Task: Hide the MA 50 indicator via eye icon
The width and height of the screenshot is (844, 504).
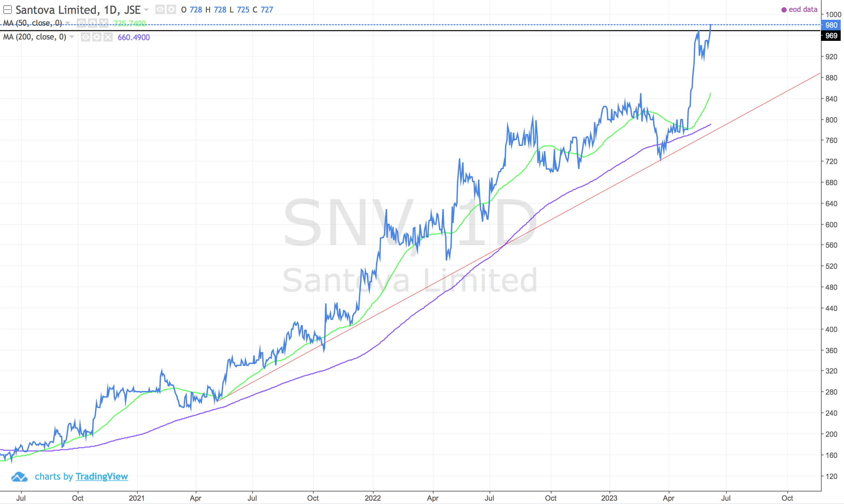Action: 81,23
